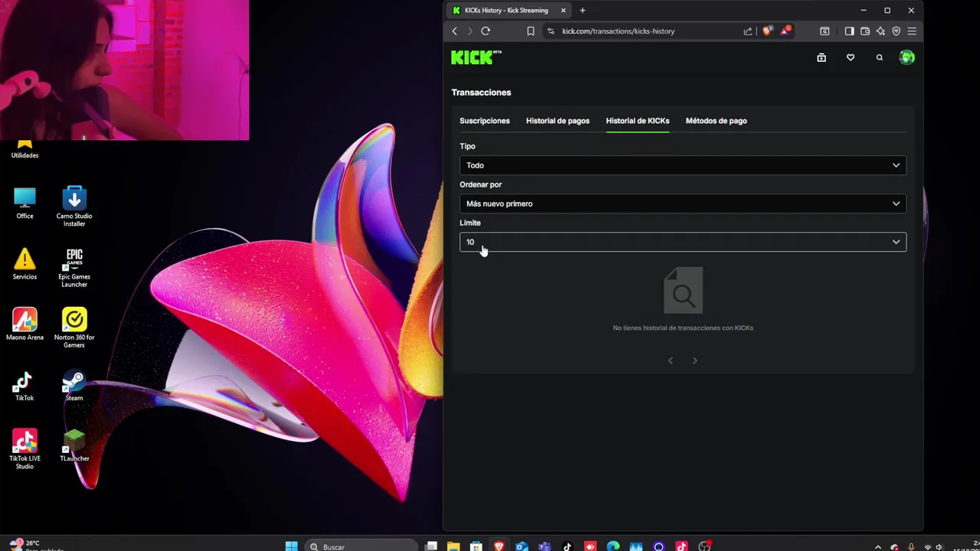Open Outlook from the taskbar
Viewport: 980px width, 551px height.
(521, 546)
